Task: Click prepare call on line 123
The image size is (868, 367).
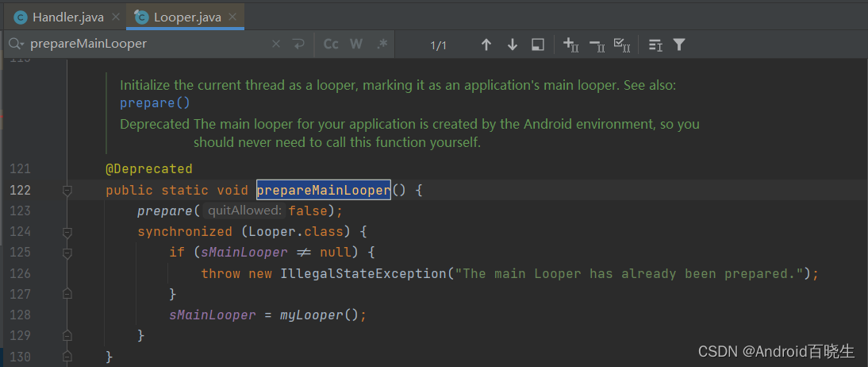Action: pos(164,211)
